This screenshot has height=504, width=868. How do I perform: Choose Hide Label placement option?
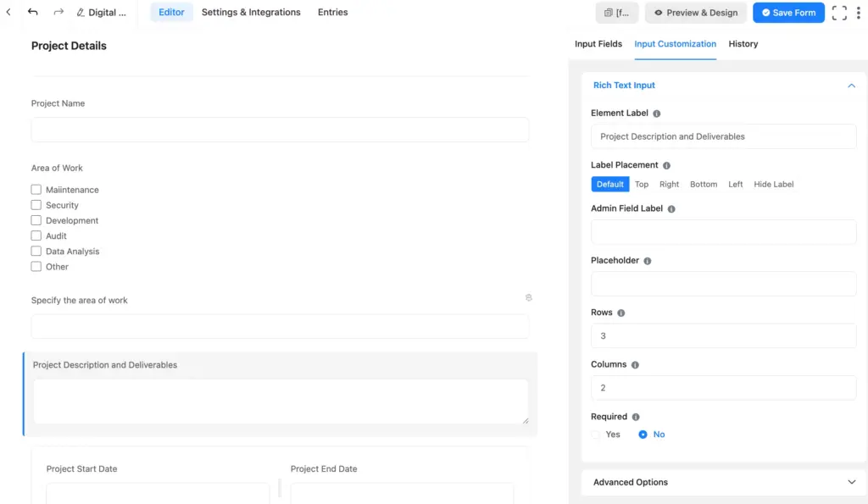[773, 184]
